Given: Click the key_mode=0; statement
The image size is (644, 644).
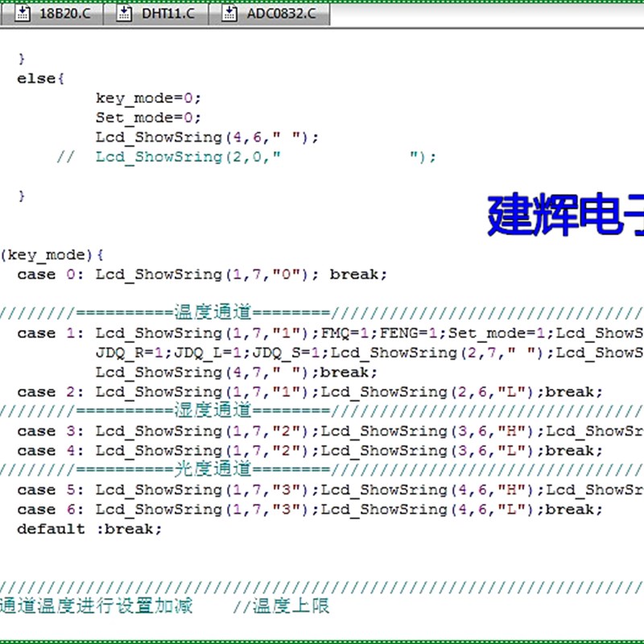Looking at the screenshot, I should [x=148, y=98].
